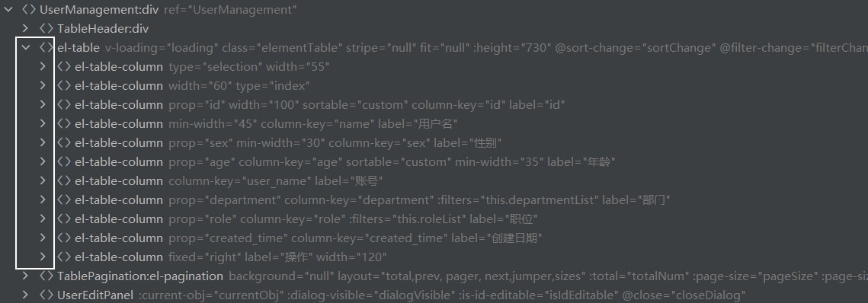Expand the index type el-table-column
The image size is (868, 303).
point(43,85)
